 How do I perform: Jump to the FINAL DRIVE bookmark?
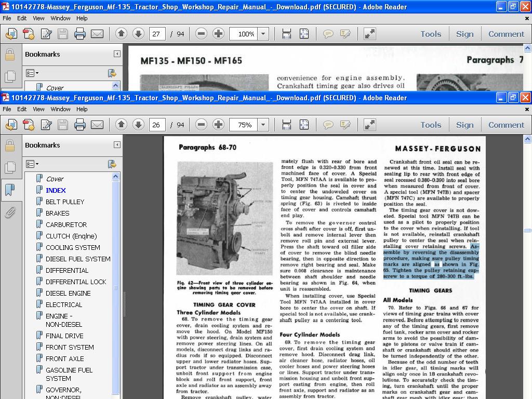(x=64, y=336)
